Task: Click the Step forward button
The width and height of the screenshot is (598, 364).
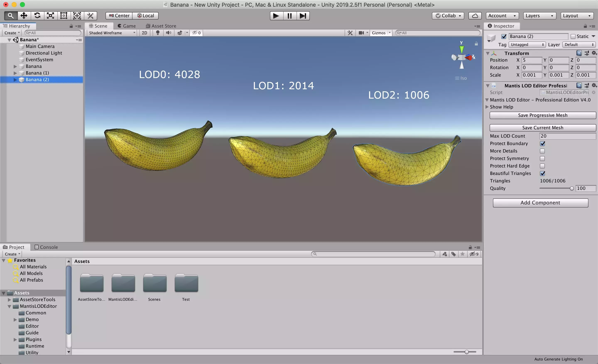Action: [303, 16]
